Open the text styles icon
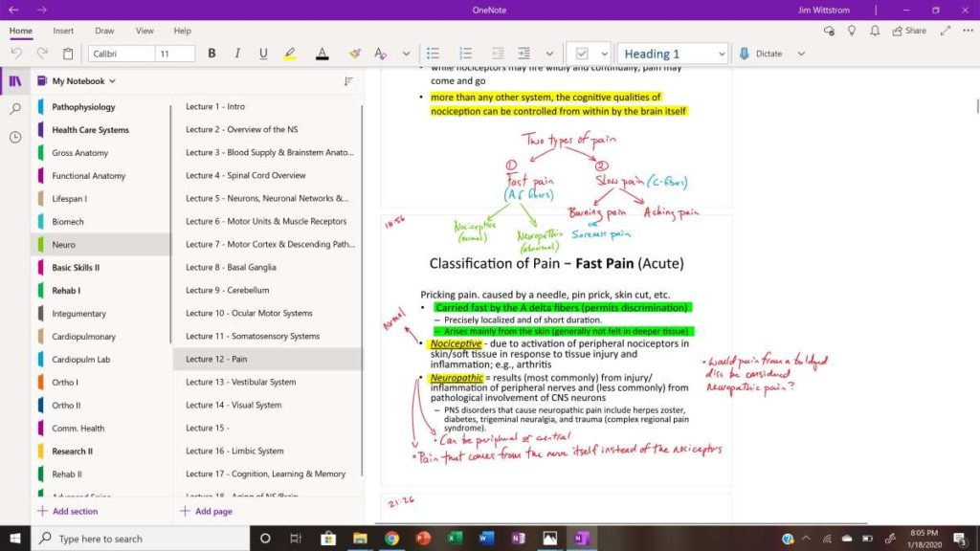Viewport: 980px width, 551px height. 380,54
